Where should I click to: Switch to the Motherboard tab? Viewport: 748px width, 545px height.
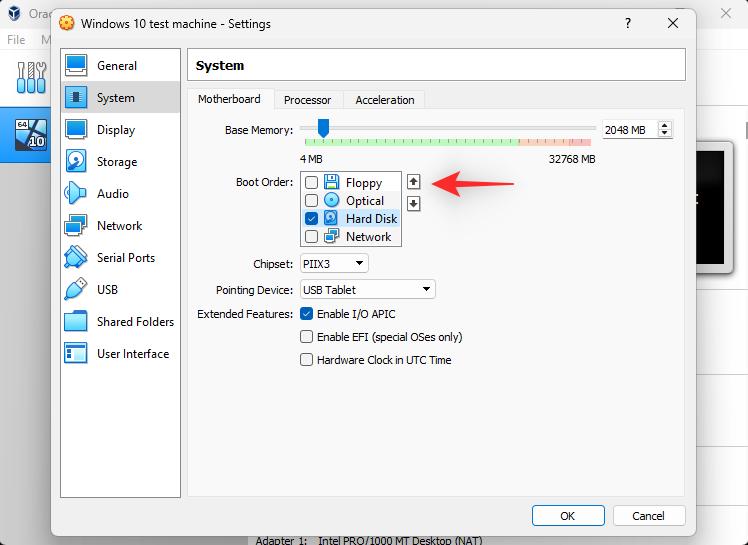pos(229,99)
